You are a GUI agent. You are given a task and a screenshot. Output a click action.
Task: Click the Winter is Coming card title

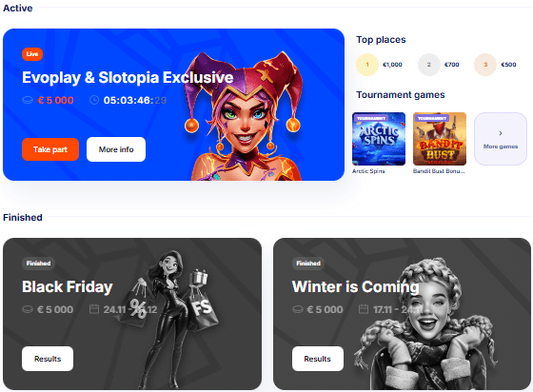click(x=355, y=286)
